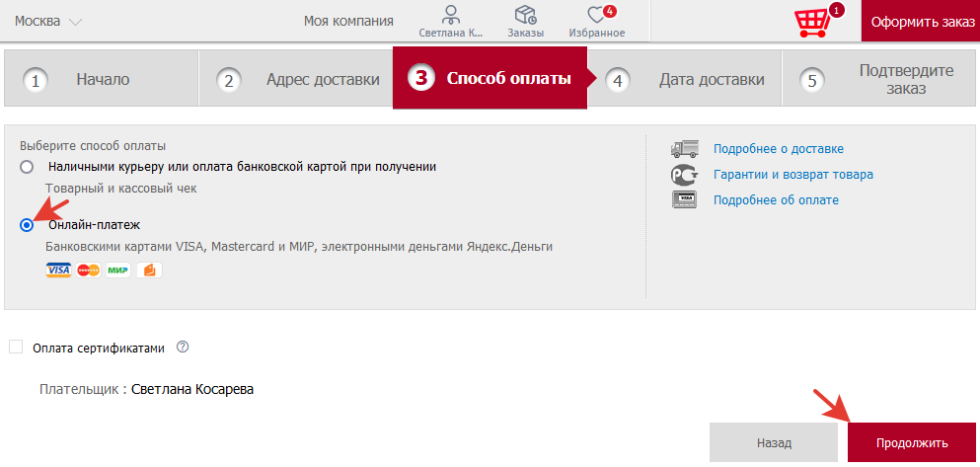Go to step 2 Адрес доставки
Image resolution: width=980 pixels, height=467 pixels.
tap(296, 79)
